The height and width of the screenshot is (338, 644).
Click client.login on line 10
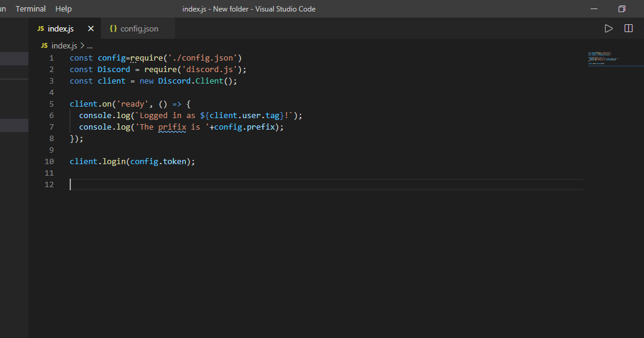click(x=98, y=161)
